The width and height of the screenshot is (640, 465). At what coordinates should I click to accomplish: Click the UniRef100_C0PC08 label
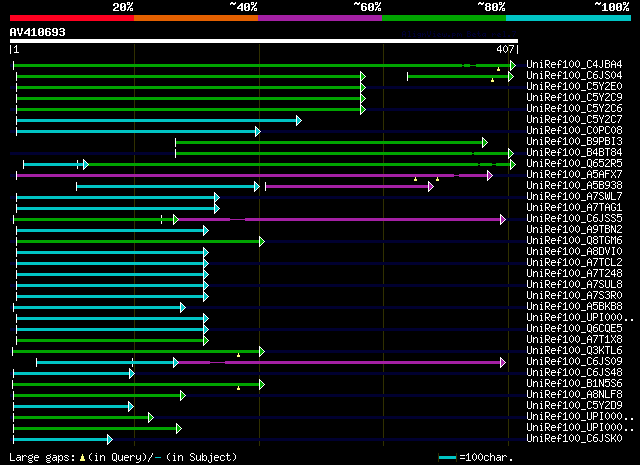(x=574, y=131)
